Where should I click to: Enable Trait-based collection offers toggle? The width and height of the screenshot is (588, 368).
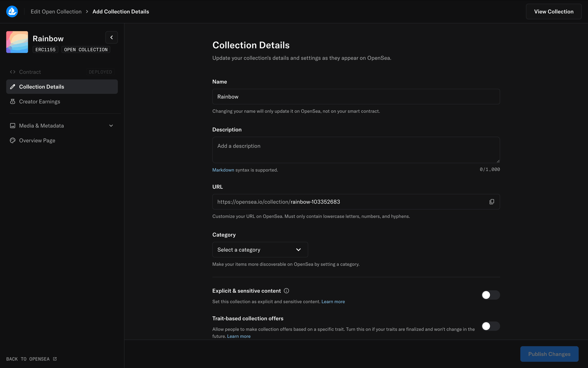pyautogui.click(x=491, y=326)
